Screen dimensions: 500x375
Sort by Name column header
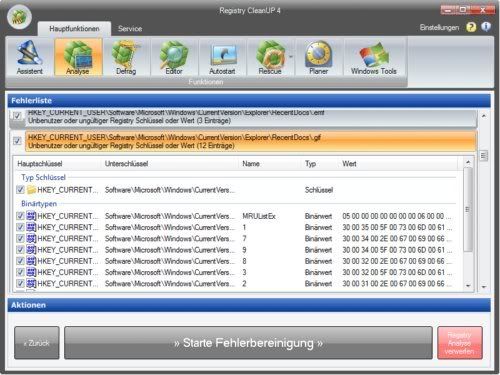coord(270,164)
